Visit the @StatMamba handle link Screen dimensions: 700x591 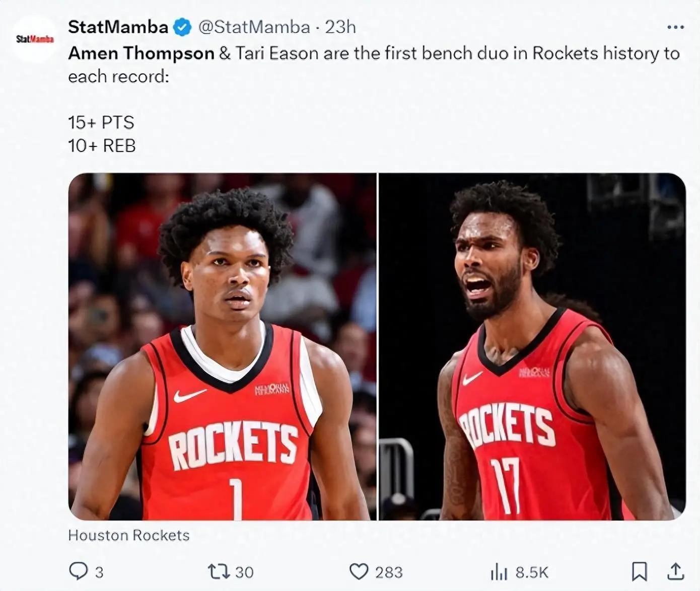[x=254, y=27]
